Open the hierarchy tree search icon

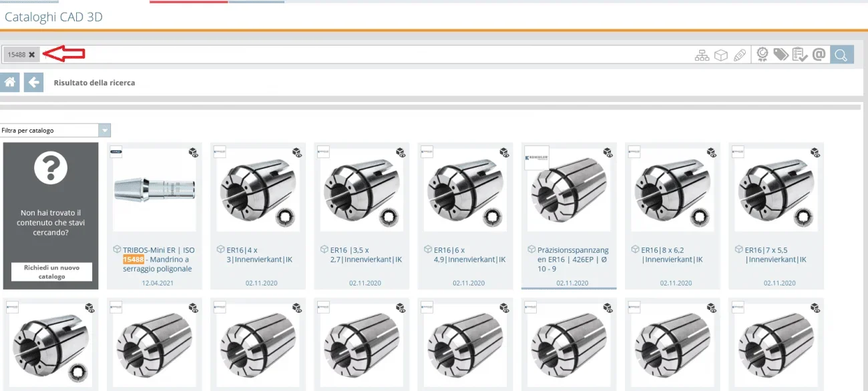(702, 55)
